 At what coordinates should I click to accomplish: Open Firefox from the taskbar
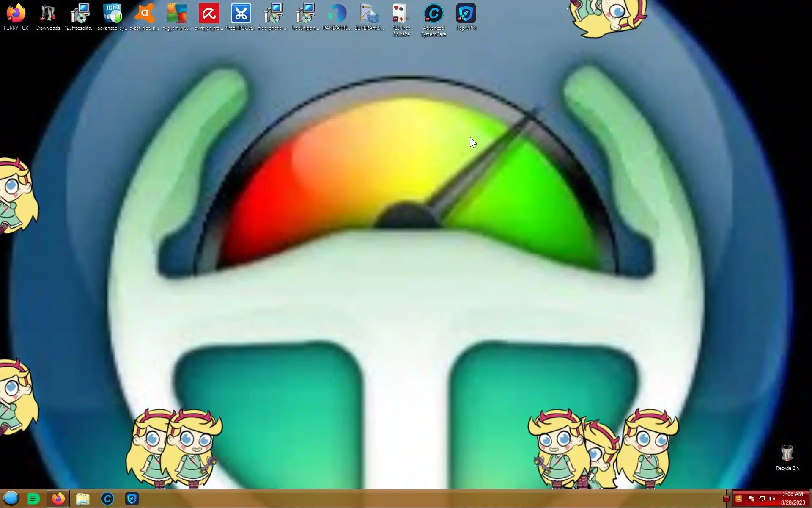(x=58, y=499)
